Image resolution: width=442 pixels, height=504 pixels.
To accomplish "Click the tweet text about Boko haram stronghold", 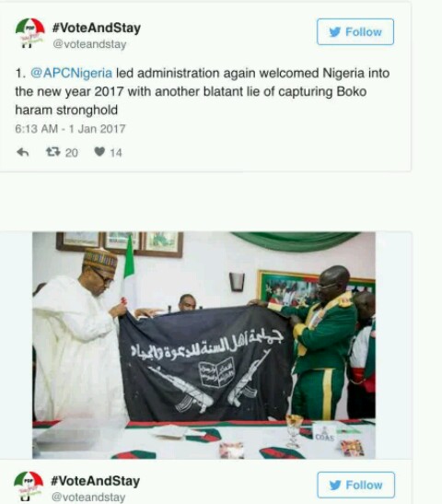I will tap(203, 91).
